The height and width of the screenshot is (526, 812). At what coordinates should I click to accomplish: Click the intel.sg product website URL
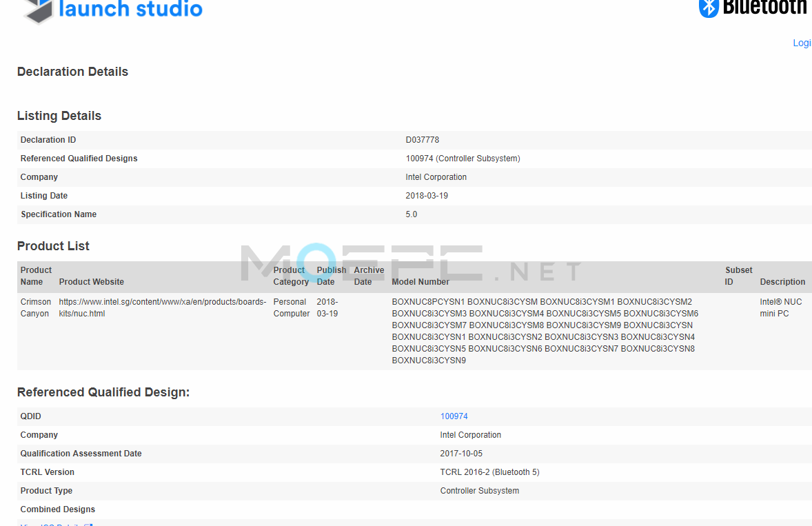point(163,307)
